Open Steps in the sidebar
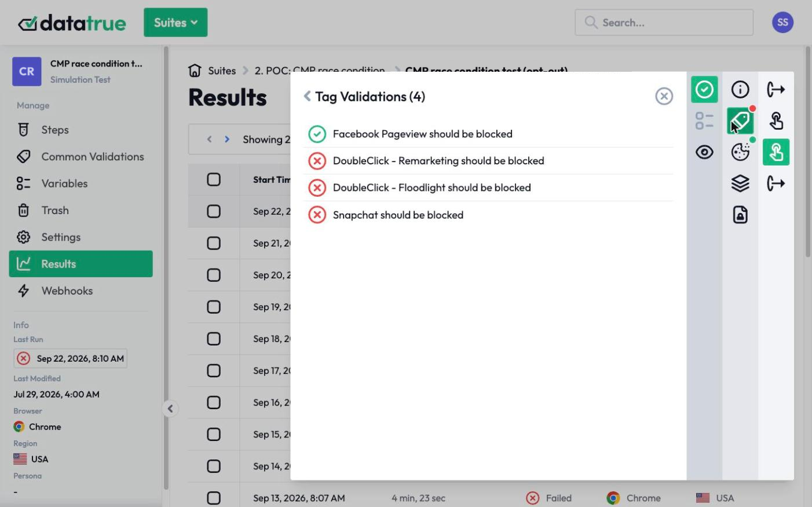 tap(81, 130)
